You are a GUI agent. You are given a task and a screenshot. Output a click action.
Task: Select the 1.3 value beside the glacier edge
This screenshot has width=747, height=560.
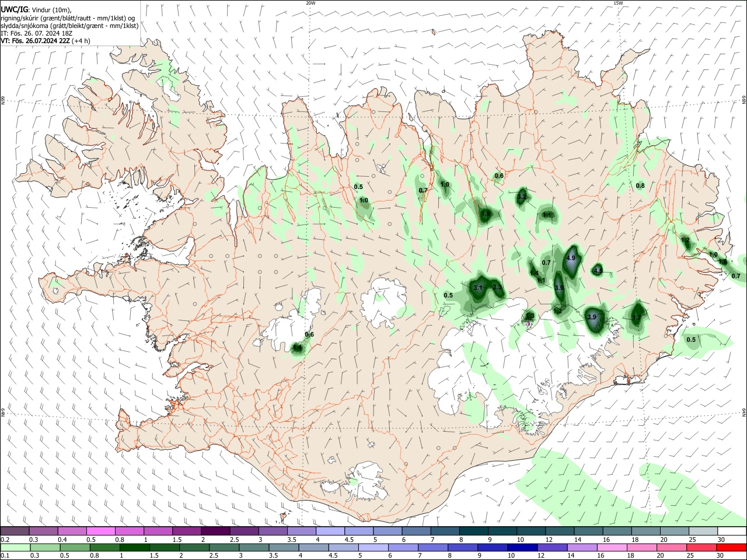pyautogui.click(x=530, y=316)
